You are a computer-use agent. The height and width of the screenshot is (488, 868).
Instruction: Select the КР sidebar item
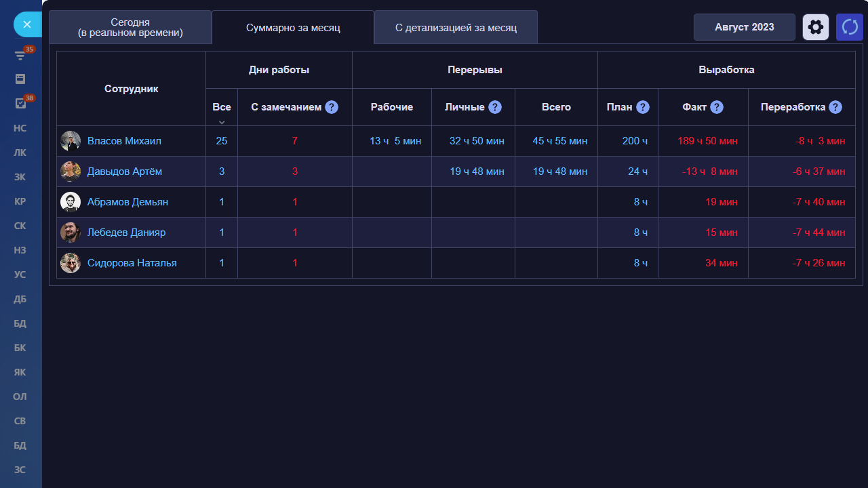coord(20,201)
